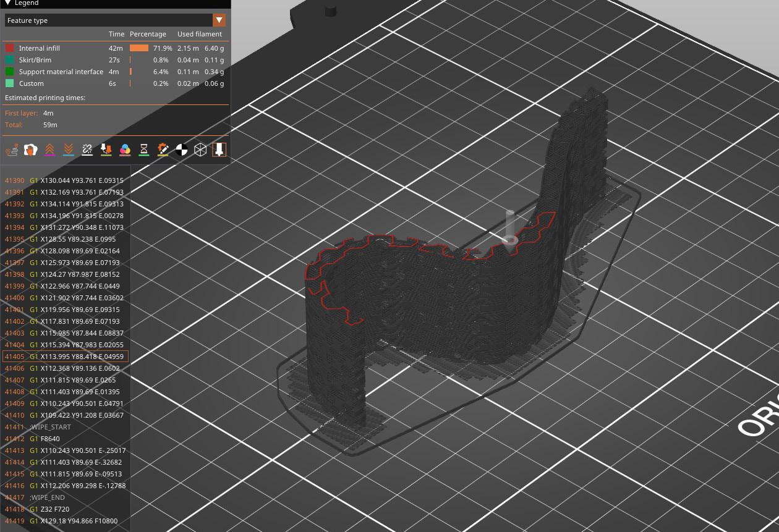Click the Skirt/Brim teal color swatch
The width and height of the screenshot is (779, 532).
coord(9,60)
